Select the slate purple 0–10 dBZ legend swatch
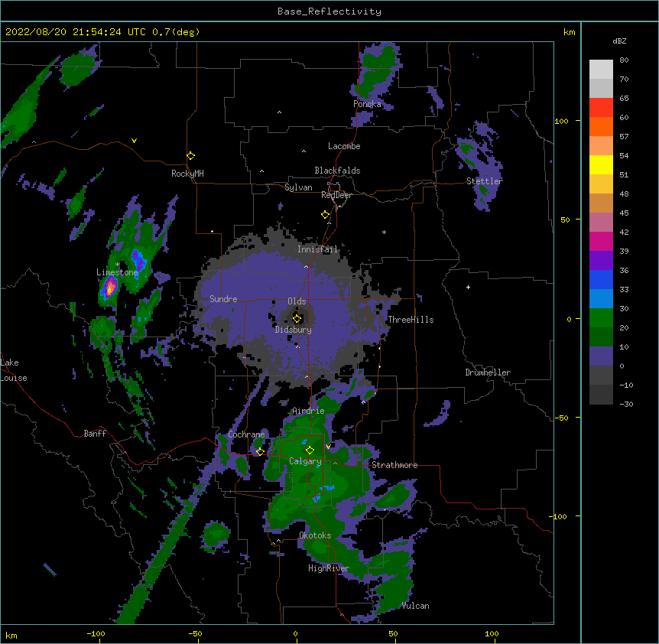This screenshot has height=644, width=659. pos(601,356)
